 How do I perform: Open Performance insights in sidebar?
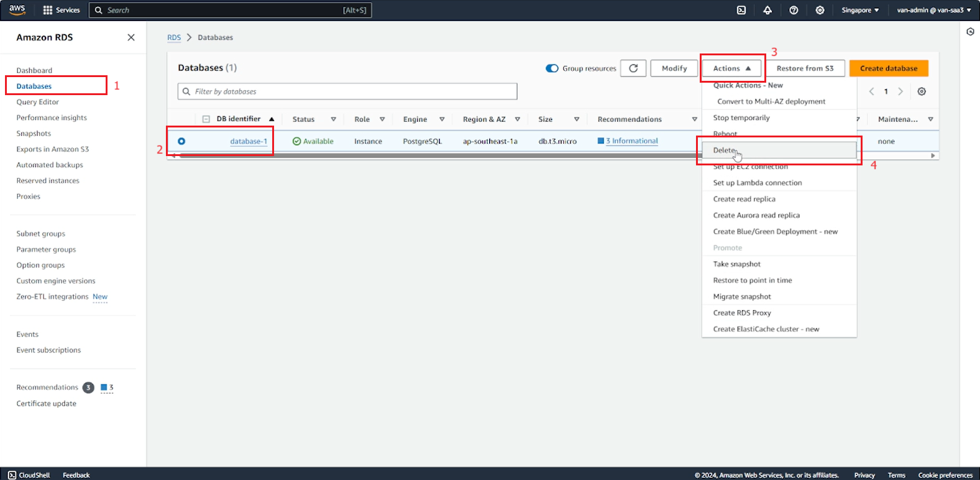click(52, 118)
